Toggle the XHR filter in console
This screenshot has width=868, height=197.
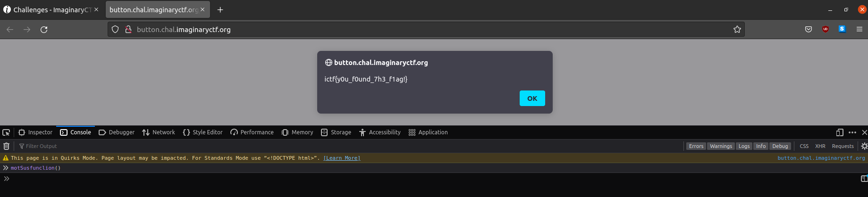tap(820, 146)
